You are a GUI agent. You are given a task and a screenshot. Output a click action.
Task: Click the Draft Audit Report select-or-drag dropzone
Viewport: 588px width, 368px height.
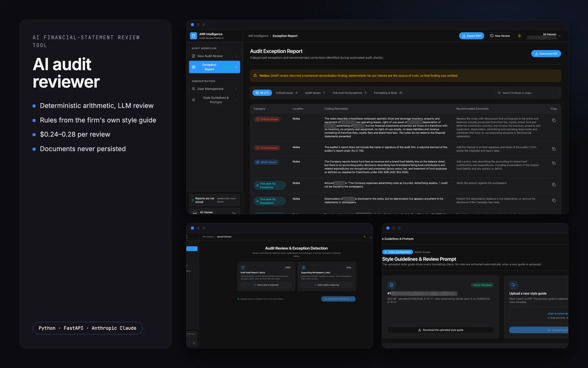(x=266, y=285)
